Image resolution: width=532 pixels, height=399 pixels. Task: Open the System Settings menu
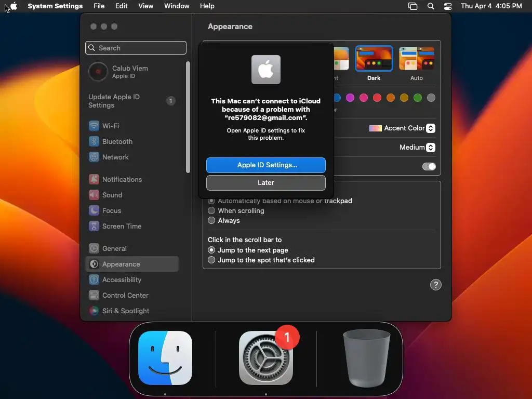point(55,6)
